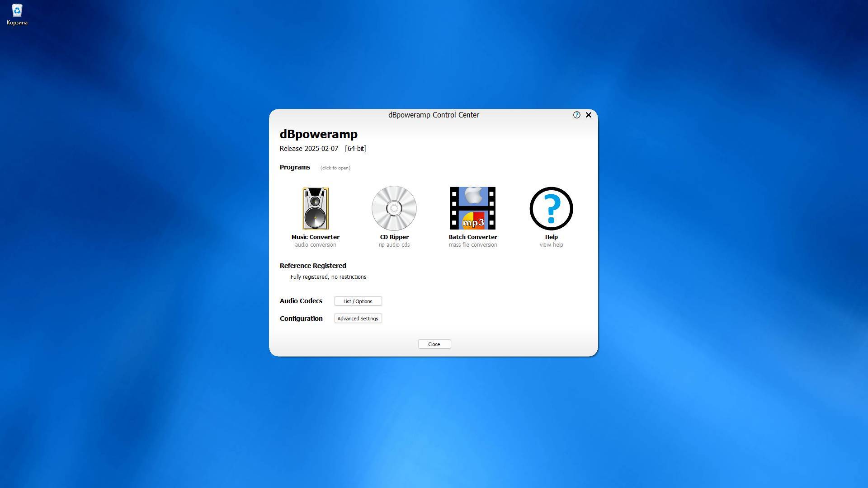Click the 'Music Converter' label

point(316,237)
